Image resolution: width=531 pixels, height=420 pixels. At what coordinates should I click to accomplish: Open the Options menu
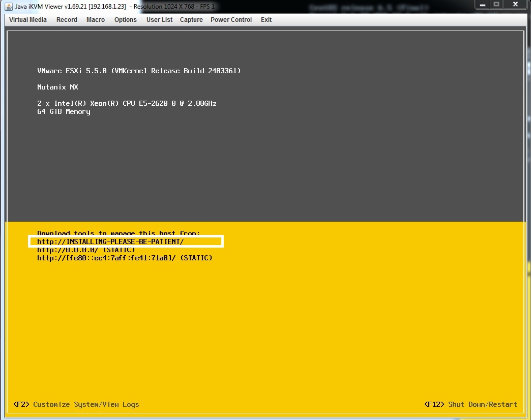[x=125, y=20]
